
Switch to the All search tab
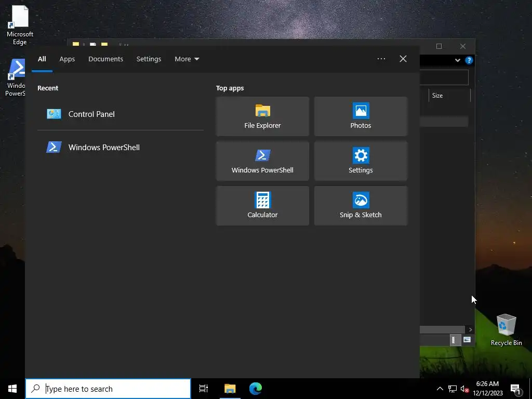[x=42, y=59]
